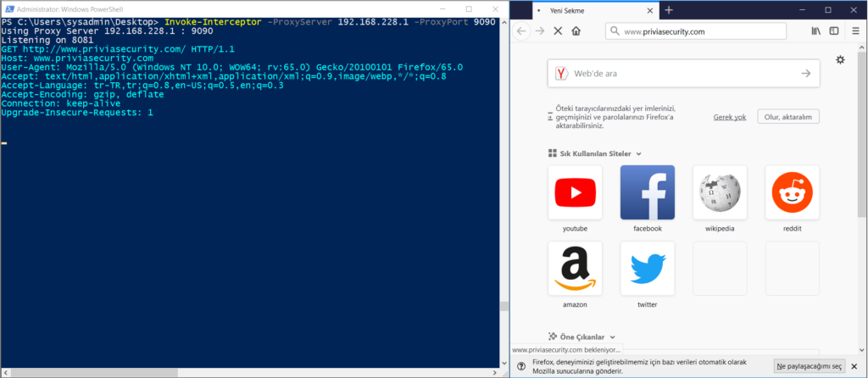Click the 'Upgrade-Insecure-Requests: 1' line
Viewport: 868px width, 378px height.
(77, 113)
